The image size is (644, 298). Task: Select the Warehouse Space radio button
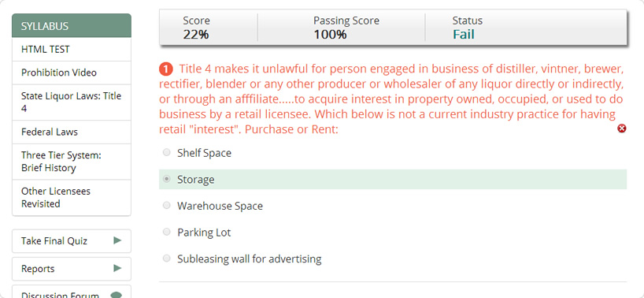coord(166,206)
